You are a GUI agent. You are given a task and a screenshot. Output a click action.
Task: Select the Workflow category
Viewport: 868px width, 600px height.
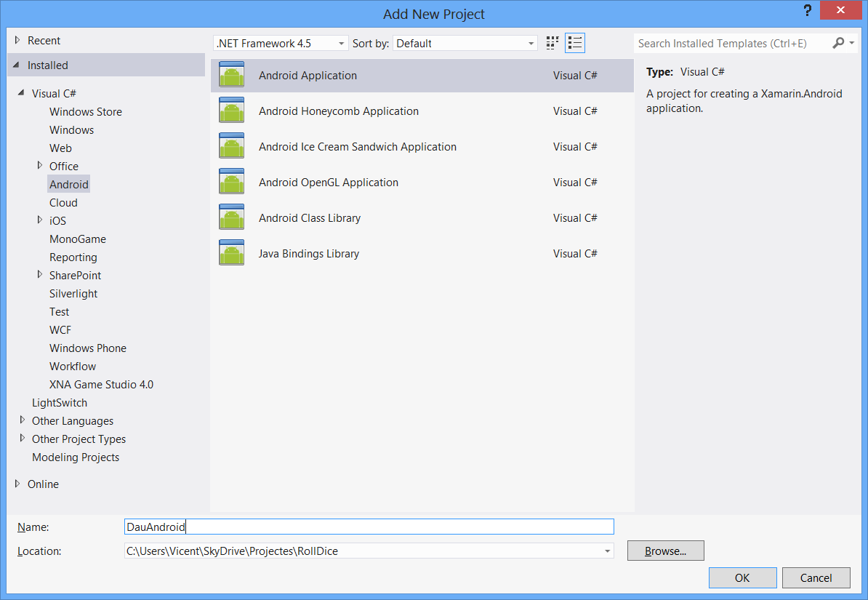[x=73, y=367]
